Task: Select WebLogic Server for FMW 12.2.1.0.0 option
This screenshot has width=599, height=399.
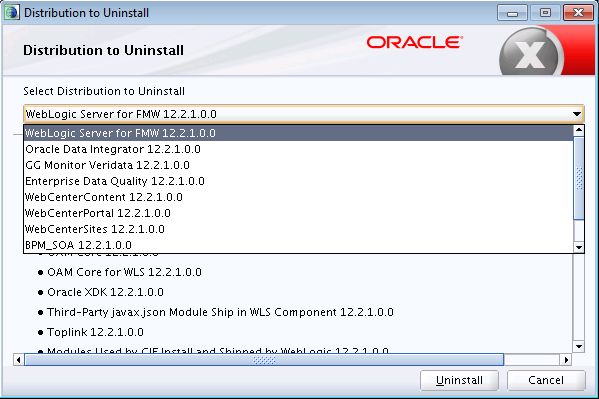Action: [x=298, y=133]
